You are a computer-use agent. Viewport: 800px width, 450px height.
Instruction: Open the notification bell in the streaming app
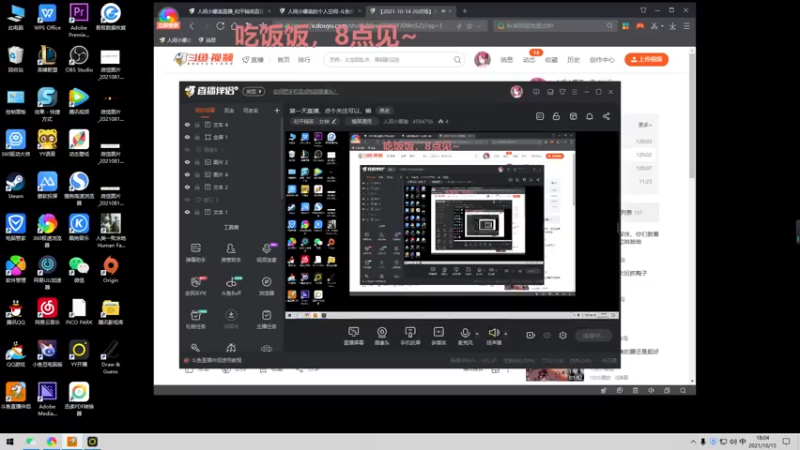(589, 116)
